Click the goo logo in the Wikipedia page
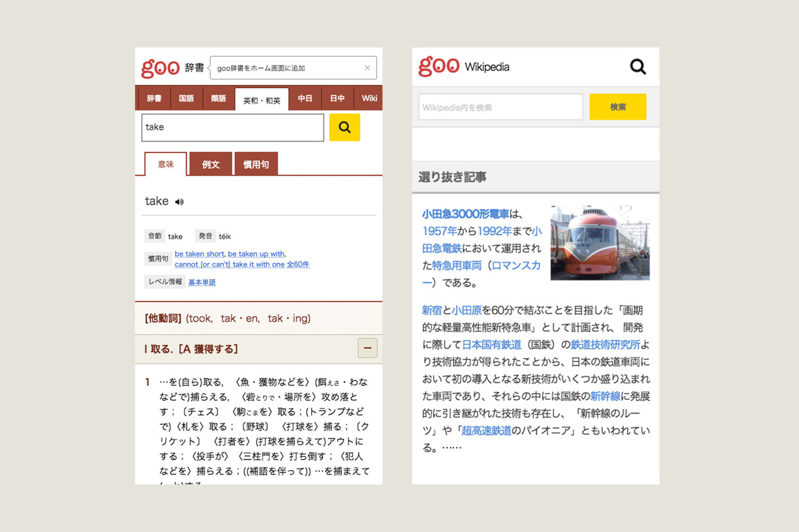Image resolution: width=799 pixels, height=532 pixels. [438, 66]
